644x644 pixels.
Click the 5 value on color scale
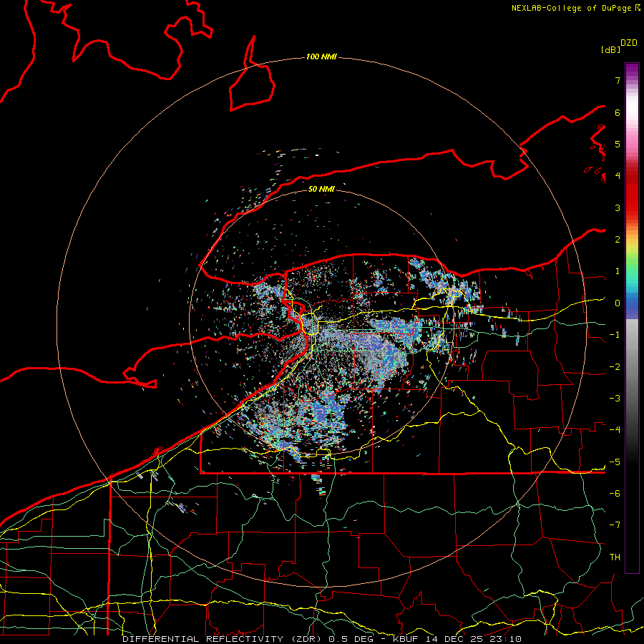pos(618,144)
